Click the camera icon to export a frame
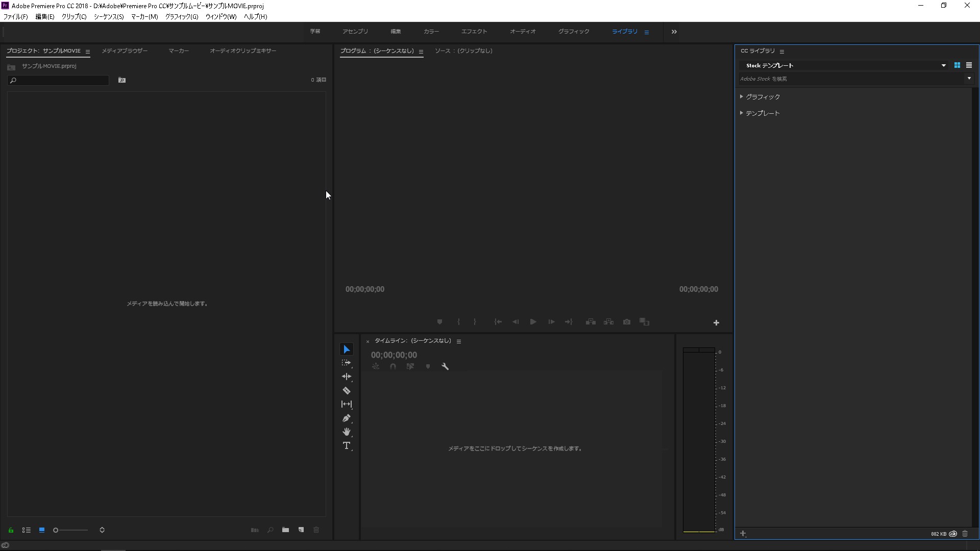This screenshot has width=980, height=551. (626, 322)
